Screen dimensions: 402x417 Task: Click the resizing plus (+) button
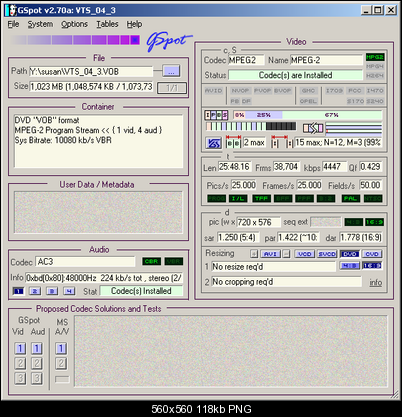click(254, 254)
